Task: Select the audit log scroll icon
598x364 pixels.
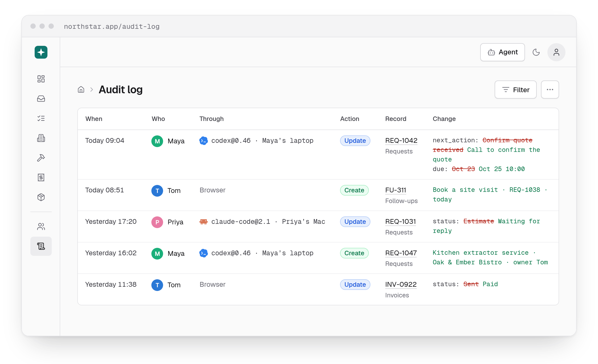Action: pyautogui.click(x=41, y=246)
